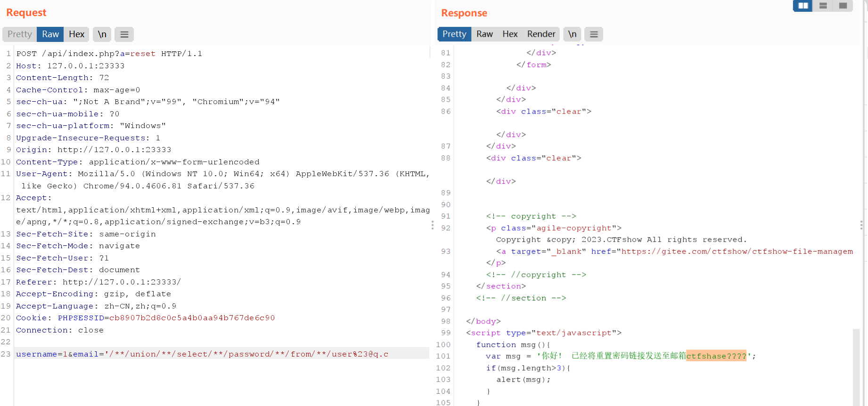This screenshot has height=406, width=868.
Task: Click the Sec-Fetch-Dest: document header
Action: pos(78,270)
